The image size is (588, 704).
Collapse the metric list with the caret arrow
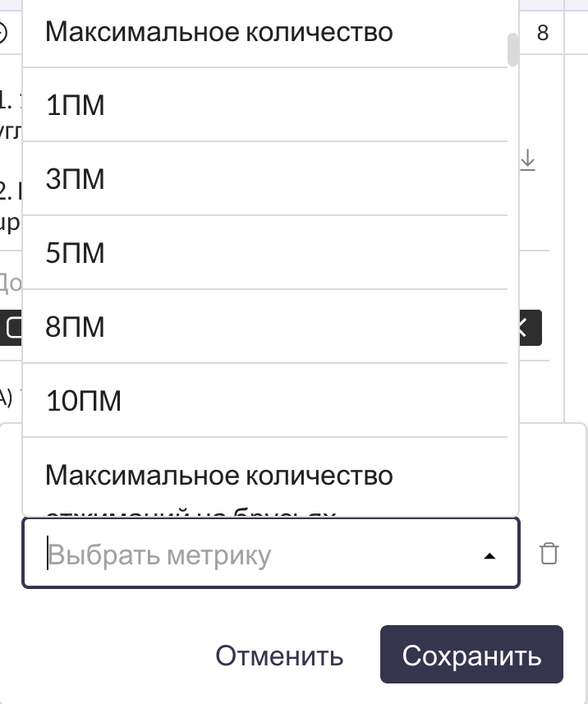(489, 555)
